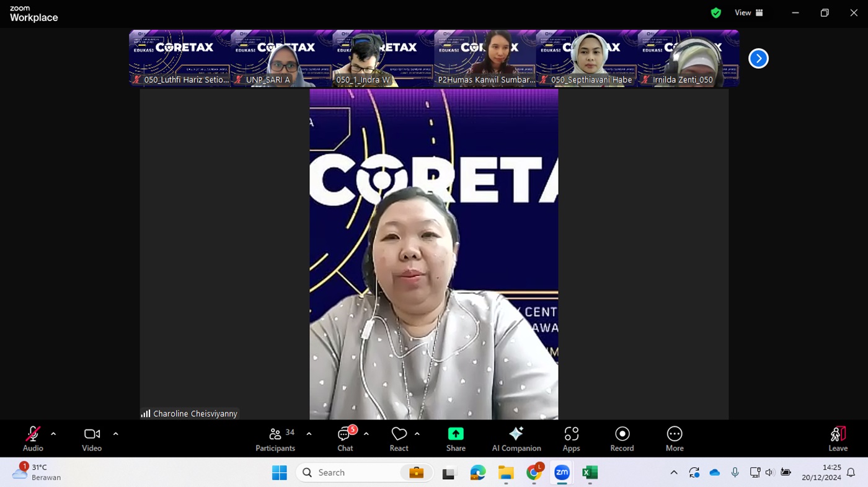
Task: Open AI Companion
Action: (516, 439)
